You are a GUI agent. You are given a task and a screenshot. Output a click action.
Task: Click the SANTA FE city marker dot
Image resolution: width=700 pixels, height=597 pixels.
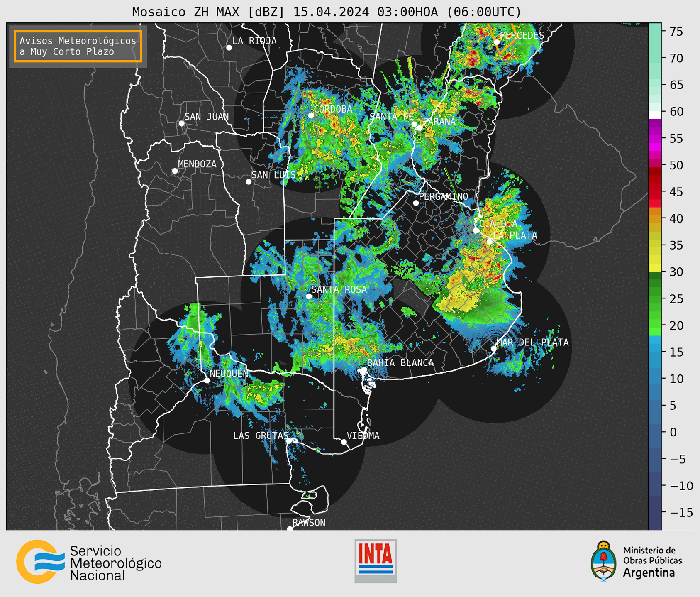pyautogui.click(x=414, y=124)
